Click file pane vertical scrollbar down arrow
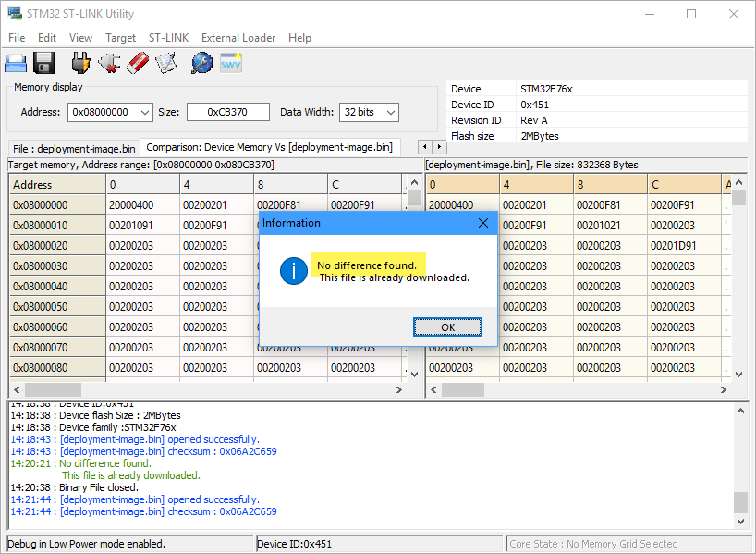756x554 pixels. point(738,374)
